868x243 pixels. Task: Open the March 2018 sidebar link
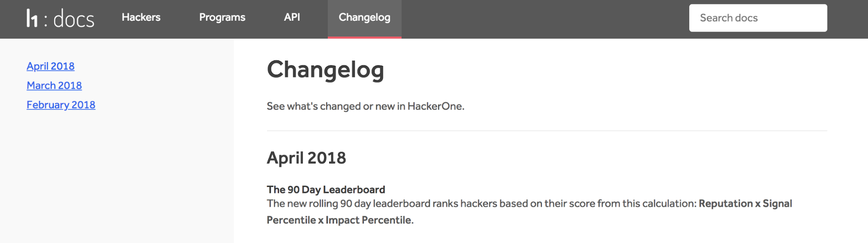[x=54, y=85]
